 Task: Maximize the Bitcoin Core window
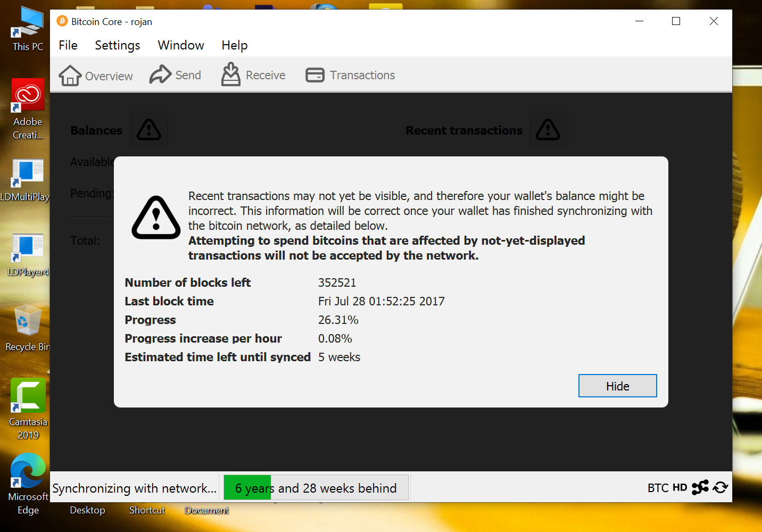click(676, 21)
